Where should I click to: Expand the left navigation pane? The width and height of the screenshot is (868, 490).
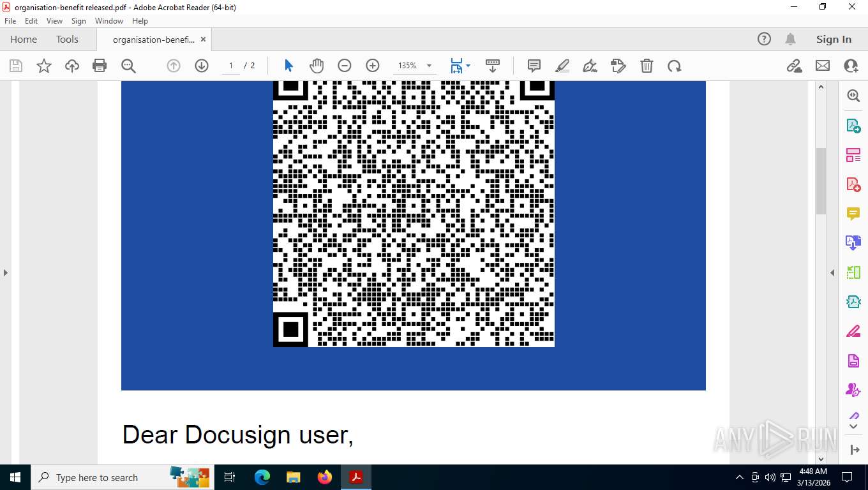tap(6, 272)
